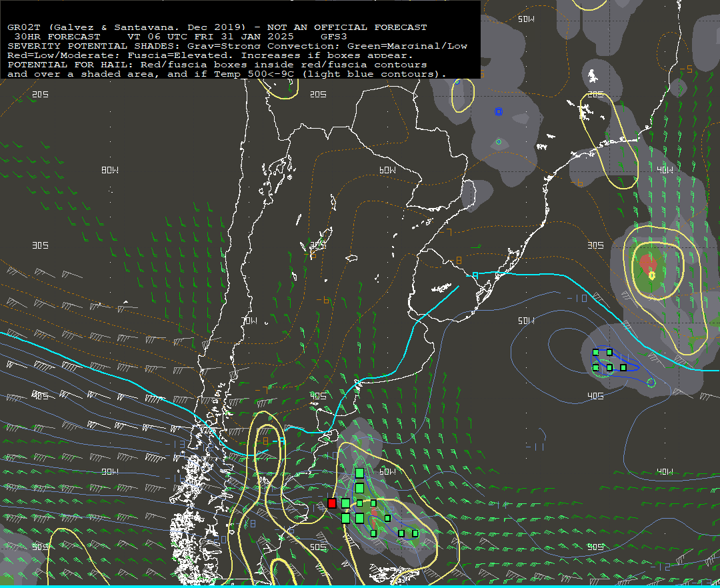Click the '-13' contour label west of Chile

[175, 444]
